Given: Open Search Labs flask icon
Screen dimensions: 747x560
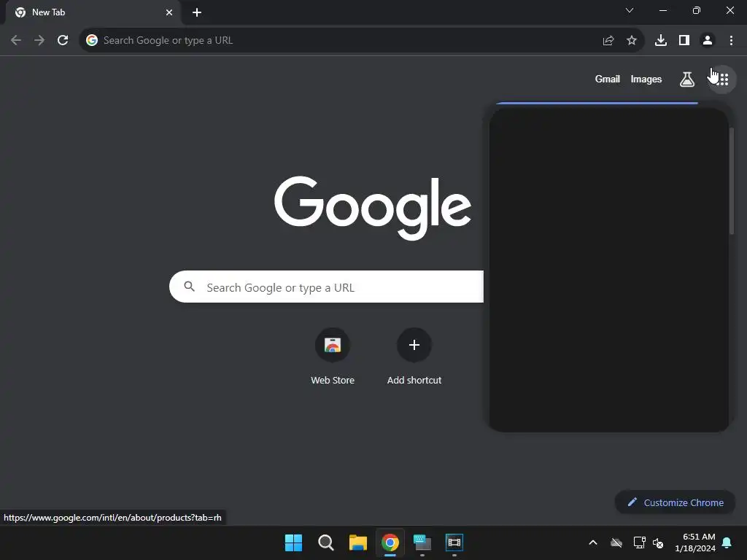Looking at the screenshot, I should (x=686, y=79).
